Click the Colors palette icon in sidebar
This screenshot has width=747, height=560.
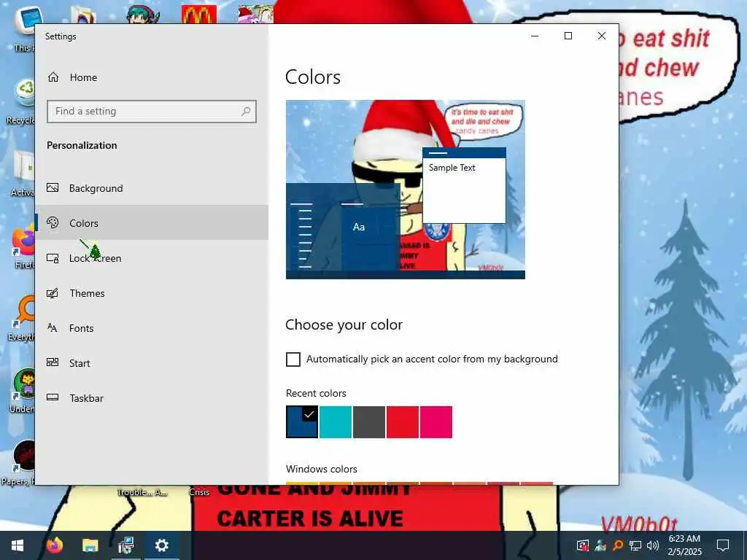coord(53,223)
